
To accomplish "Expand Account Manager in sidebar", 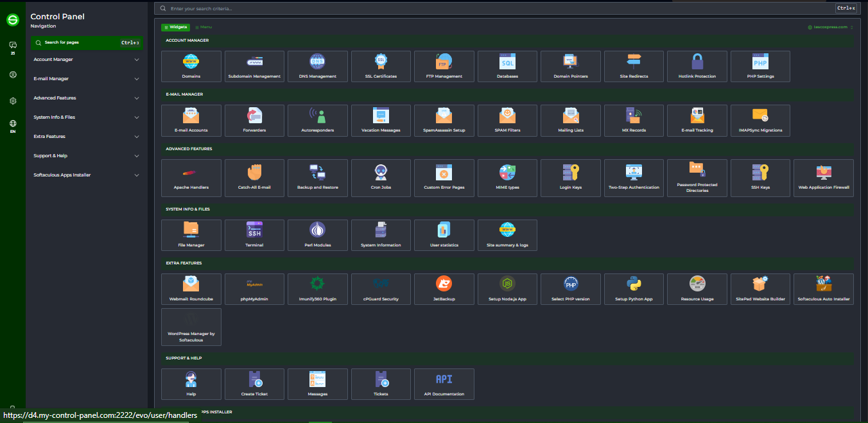I will coord(86,60).
